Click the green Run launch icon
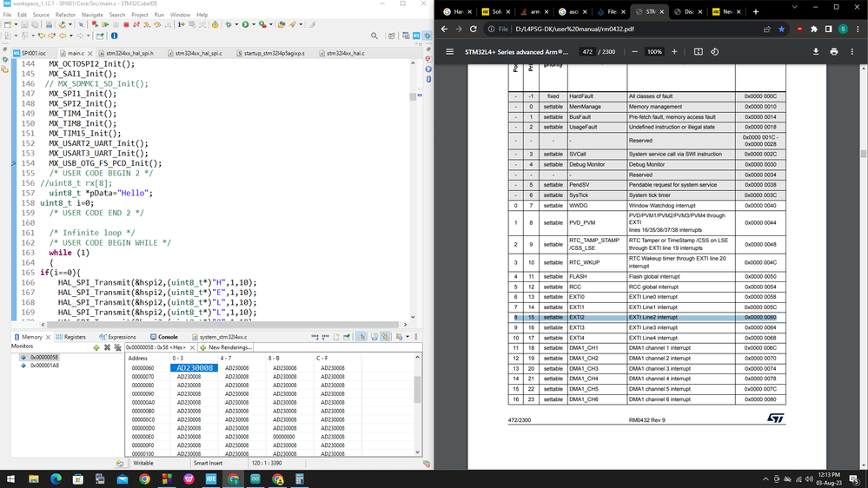This screenshot has width=868, height=488. point(245,24)
